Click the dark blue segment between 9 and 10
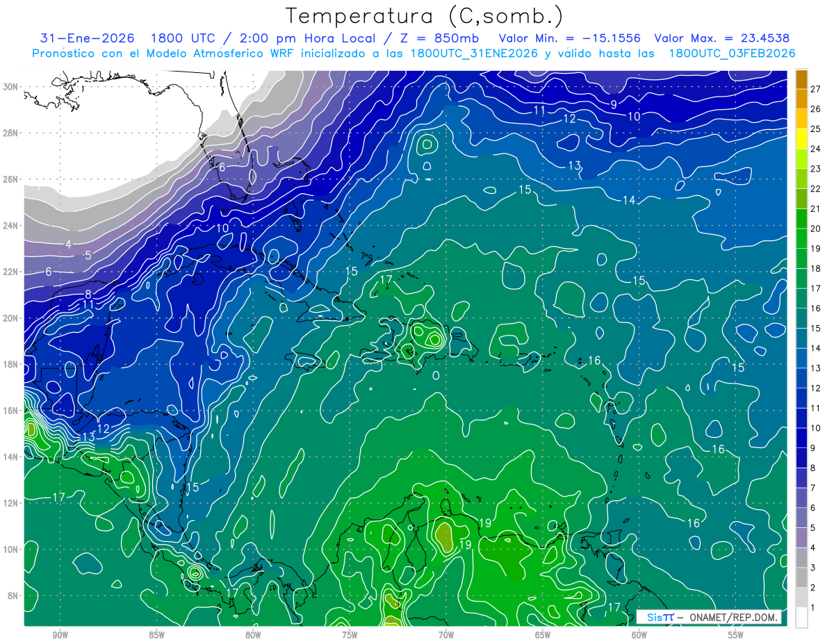The height and width of the screenshot is (644, 834). tap(801, 438)
